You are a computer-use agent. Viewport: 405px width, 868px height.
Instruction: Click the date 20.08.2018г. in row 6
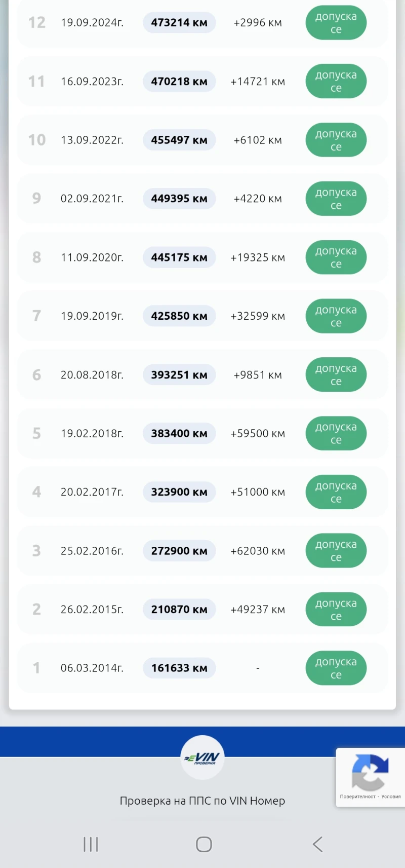tap(92, 375)
